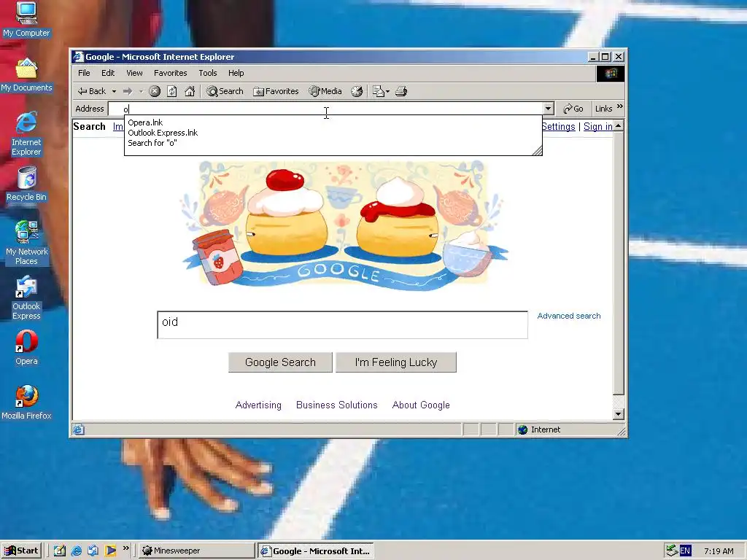Click the Google search text box
Viewport: 747px width, 560px height.
pos(342,324)
